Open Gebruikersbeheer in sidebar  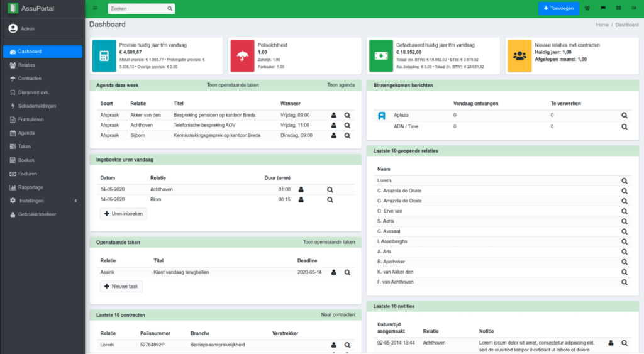[43, 214]
